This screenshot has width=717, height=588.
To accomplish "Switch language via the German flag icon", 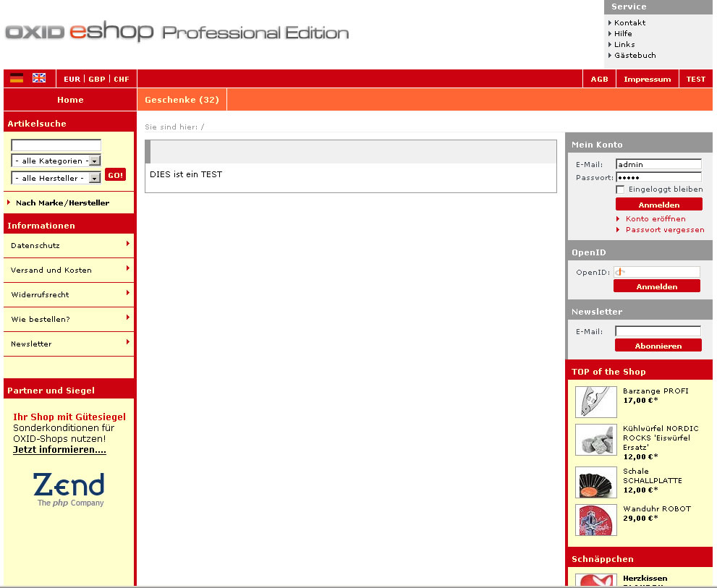I will (x=17, y=78).
